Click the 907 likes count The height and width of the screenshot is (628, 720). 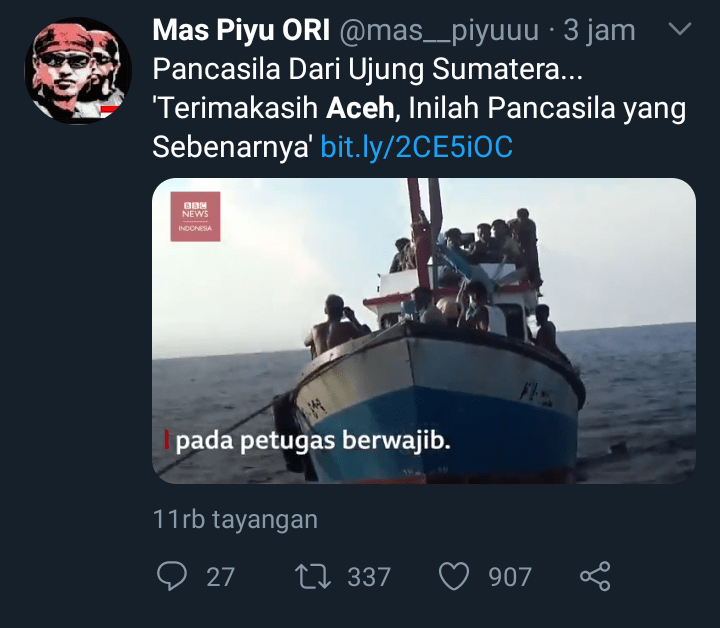510,577
